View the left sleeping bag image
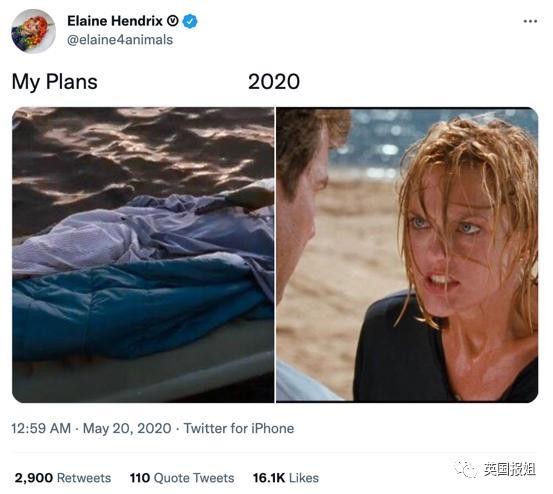The height and width of the screenshot is (494, 553). tap(143, 255)
